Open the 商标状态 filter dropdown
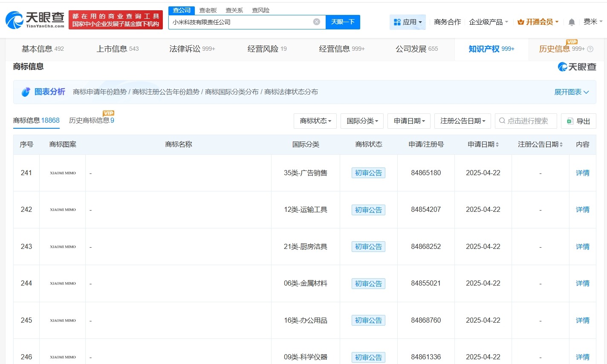 (x=315, y=121)
